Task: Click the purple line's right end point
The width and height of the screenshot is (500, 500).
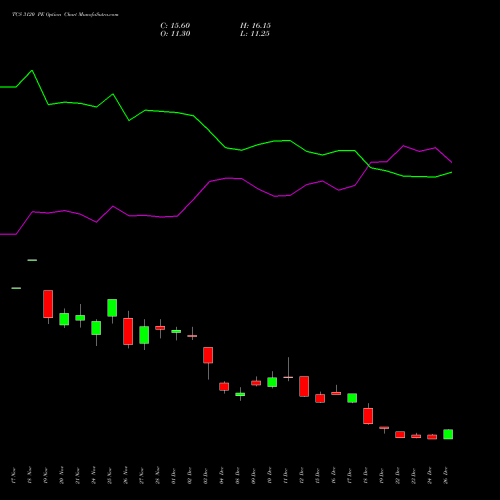Action: [452, 162]
